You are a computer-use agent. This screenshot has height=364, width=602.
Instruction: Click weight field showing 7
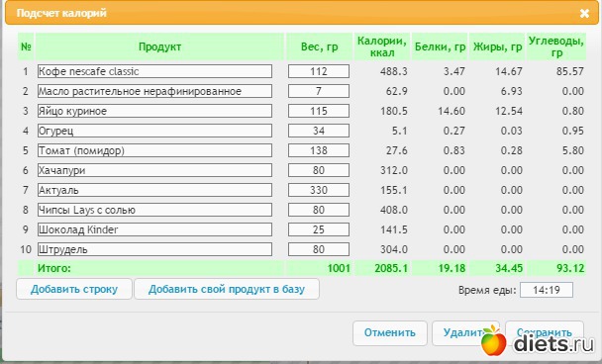319,91
